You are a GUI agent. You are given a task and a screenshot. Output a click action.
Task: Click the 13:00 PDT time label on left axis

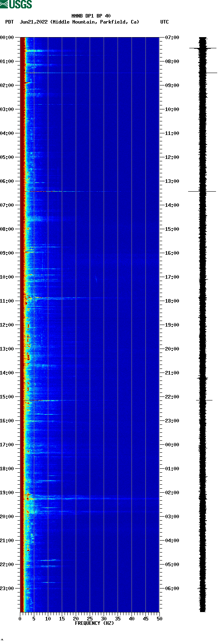tap(7, 349)
